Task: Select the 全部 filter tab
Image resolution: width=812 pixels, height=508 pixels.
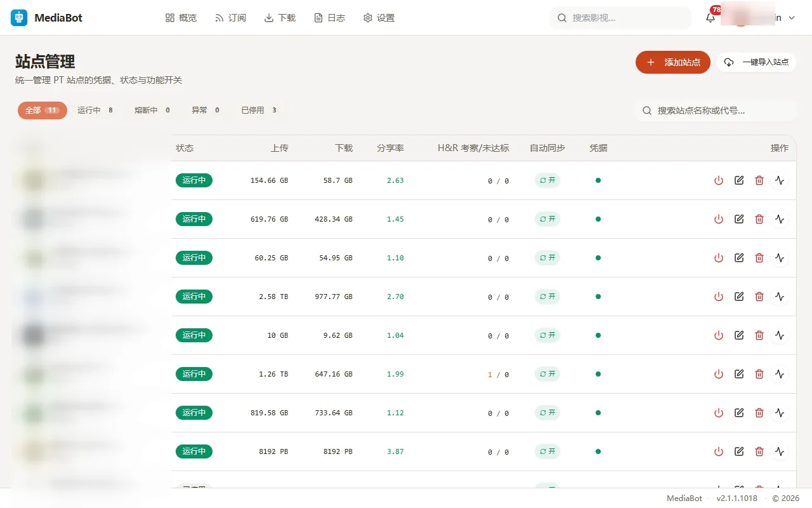Action: pos(43,110)
